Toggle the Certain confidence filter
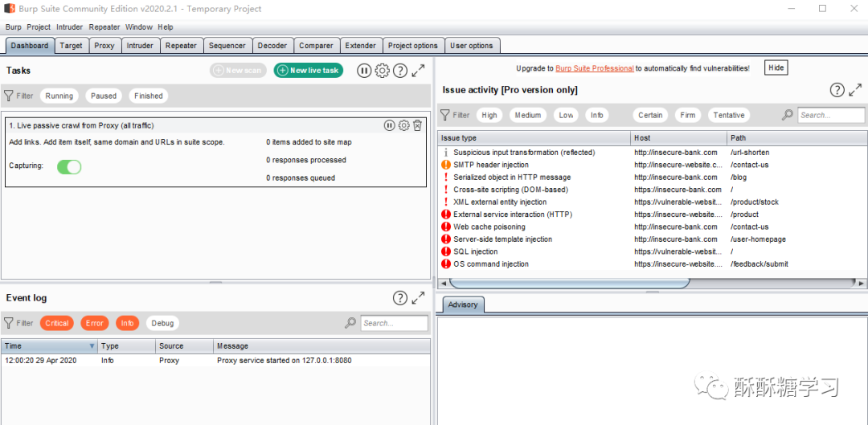868x425 pixels. (x=650, y=115)
